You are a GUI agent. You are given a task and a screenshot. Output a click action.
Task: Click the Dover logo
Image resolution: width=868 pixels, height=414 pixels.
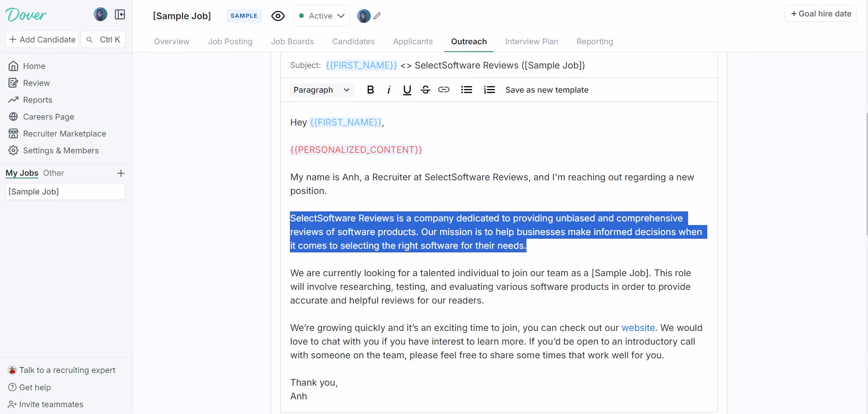26,15
